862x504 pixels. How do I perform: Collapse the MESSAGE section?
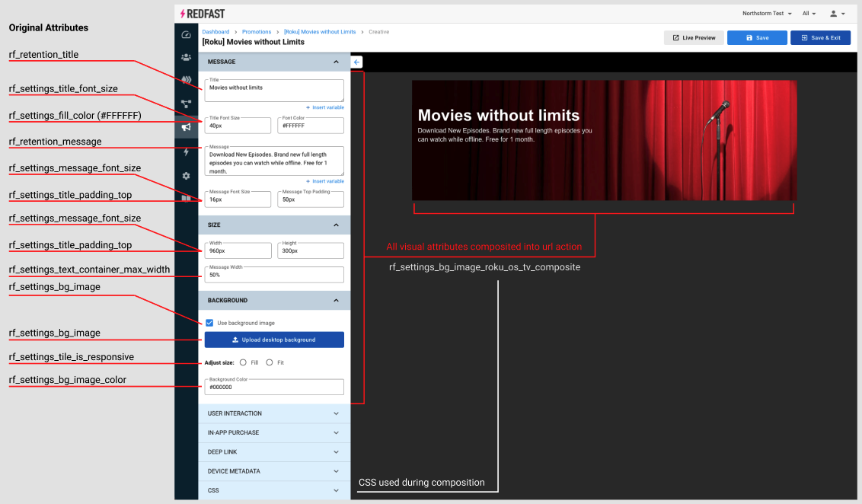pos(274,62)
